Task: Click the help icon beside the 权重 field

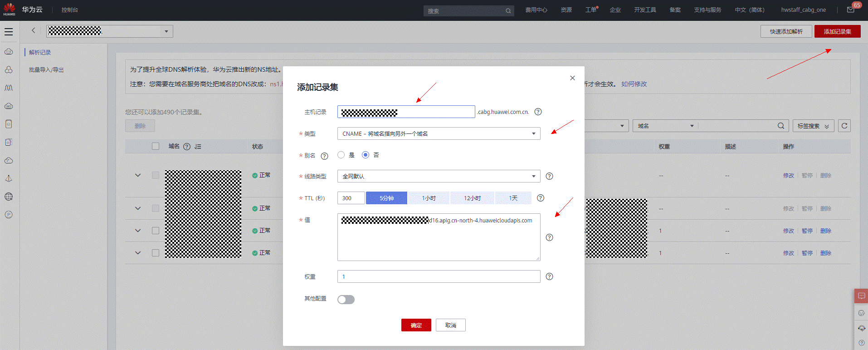Action: pos(549,276)
